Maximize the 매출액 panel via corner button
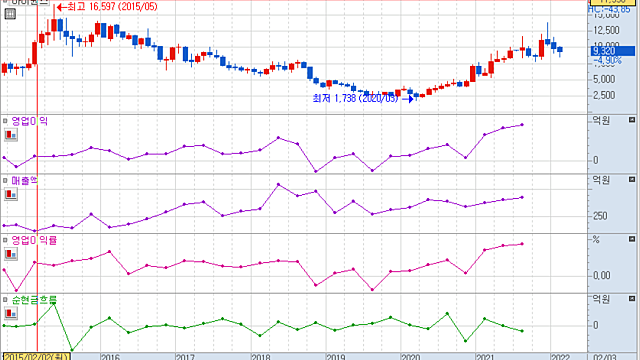The height and width of the screenshot is (360, 640). coord(632,180)
